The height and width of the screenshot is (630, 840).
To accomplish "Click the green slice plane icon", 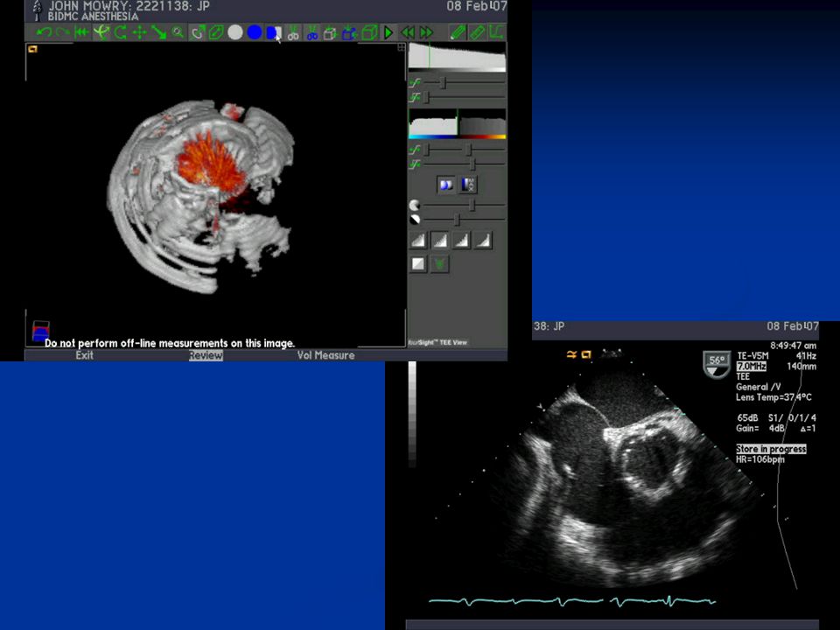I will 216,32.
